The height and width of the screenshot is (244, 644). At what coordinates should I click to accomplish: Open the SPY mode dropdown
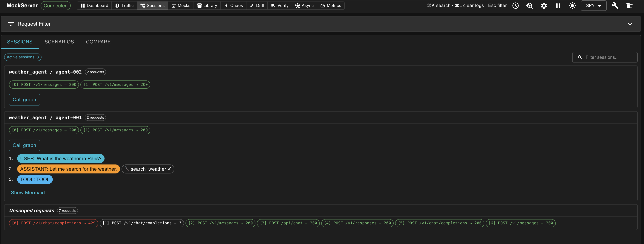(594, 5)
